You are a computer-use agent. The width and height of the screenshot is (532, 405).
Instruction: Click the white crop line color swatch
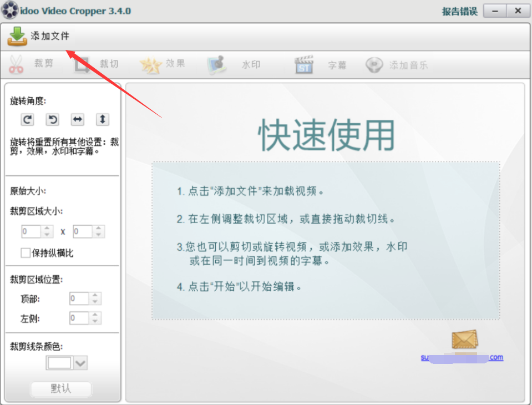(x=59, y=363)
